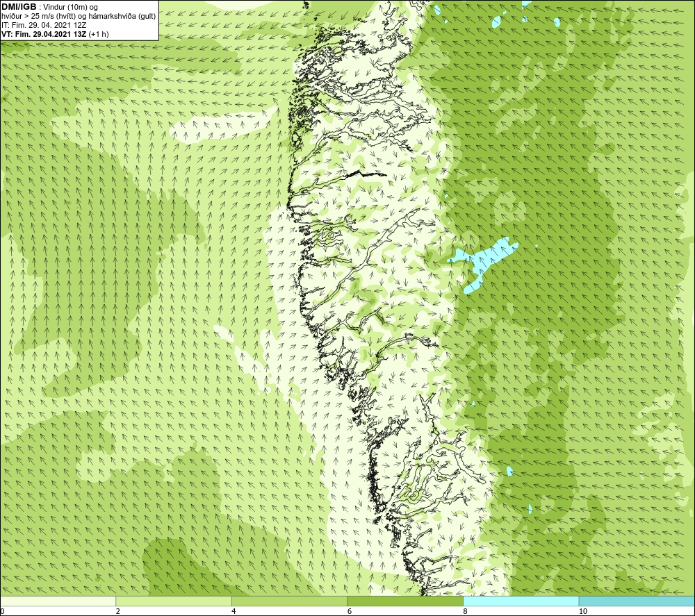Click the large cyan wind patch on the map
Viewport: 695px width, 616px height.
[x=483, y=263]
